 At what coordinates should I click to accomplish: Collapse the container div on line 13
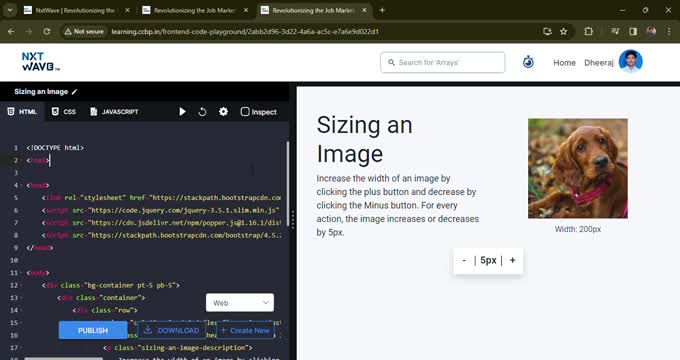coord(21,298)
